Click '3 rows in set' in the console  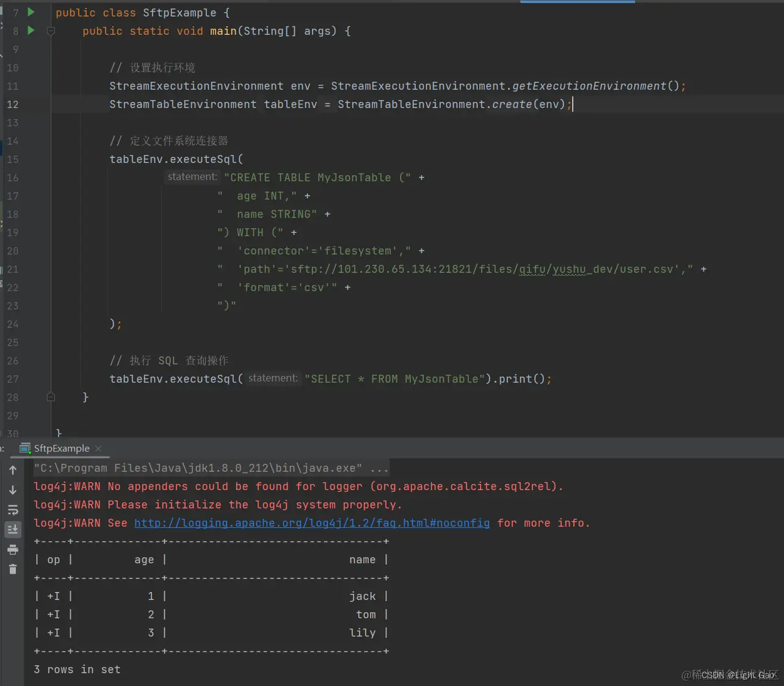[x=77, y=670]
